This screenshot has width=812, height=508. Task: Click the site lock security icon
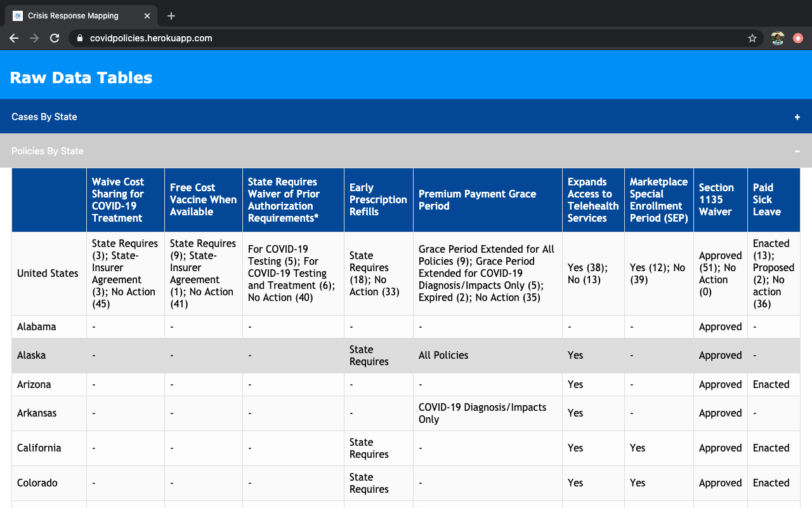point(80,38)
